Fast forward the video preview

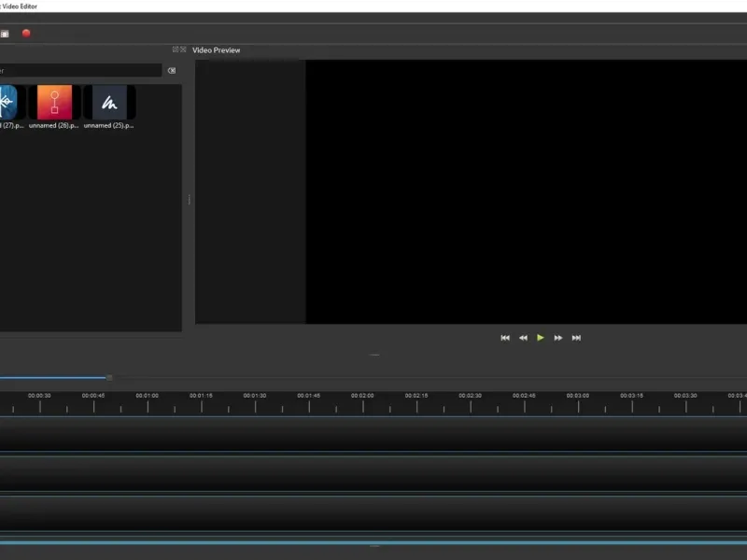(x=557, y=338)
